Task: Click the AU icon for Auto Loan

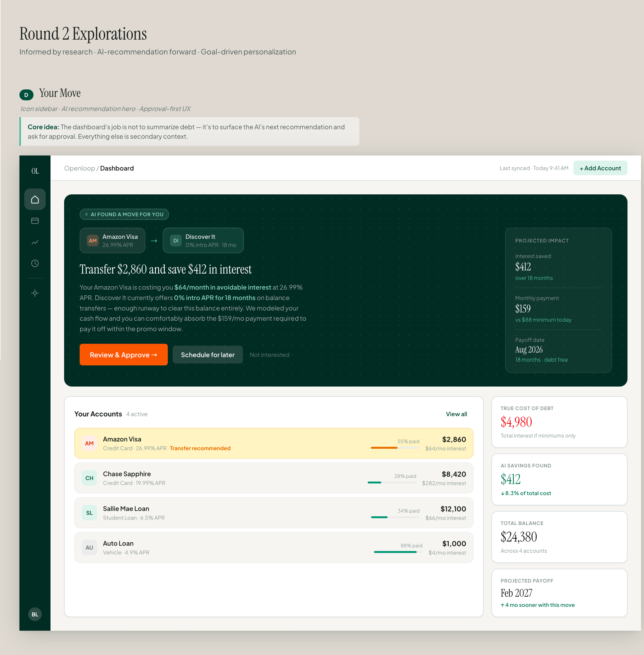Action: 89,548
